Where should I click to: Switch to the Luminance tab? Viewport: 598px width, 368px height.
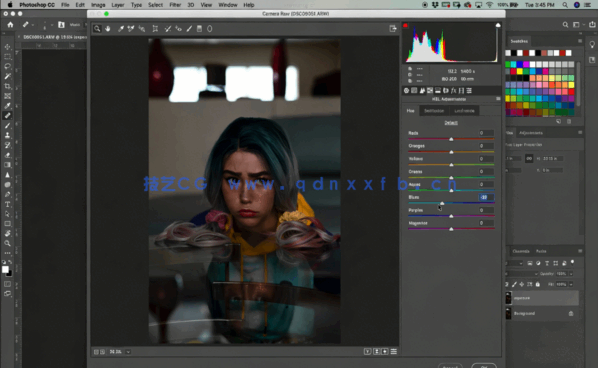(x=464, y=111)
